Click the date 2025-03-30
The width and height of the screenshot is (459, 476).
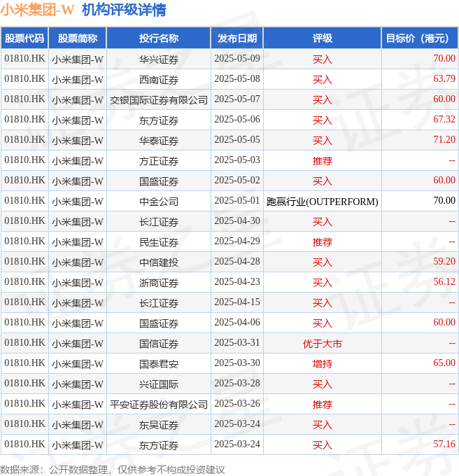click(x=237, y=363)
